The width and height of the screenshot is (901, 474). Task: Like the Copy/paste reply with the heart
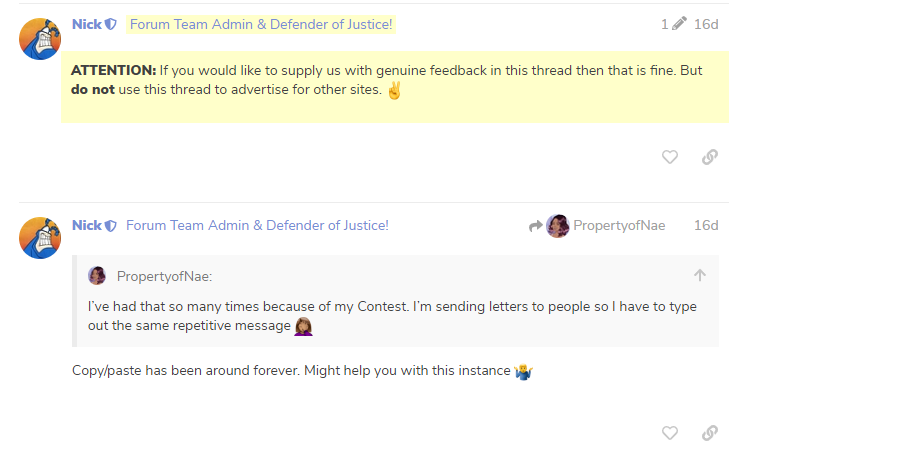tap(670, 433)
